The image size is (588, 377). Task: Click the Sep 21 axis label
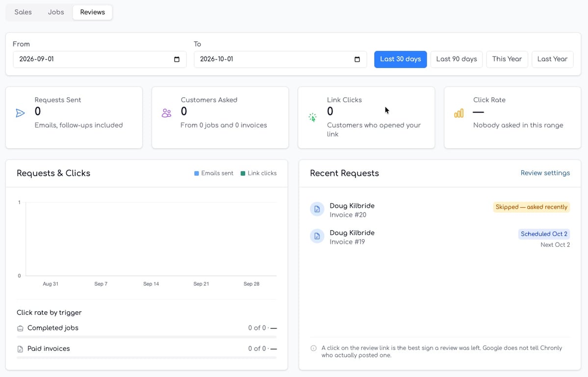[x=201, y=284]
